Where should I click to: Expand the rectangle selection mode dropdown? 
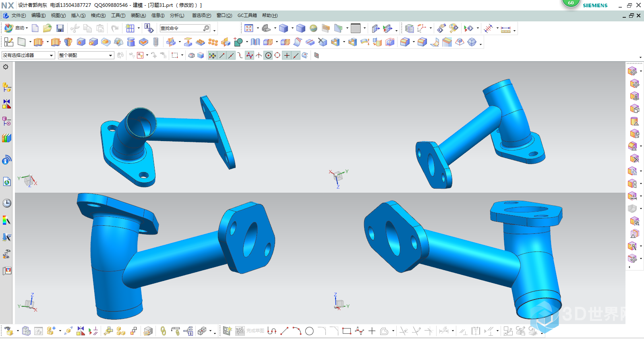click(x=182, y=55)
